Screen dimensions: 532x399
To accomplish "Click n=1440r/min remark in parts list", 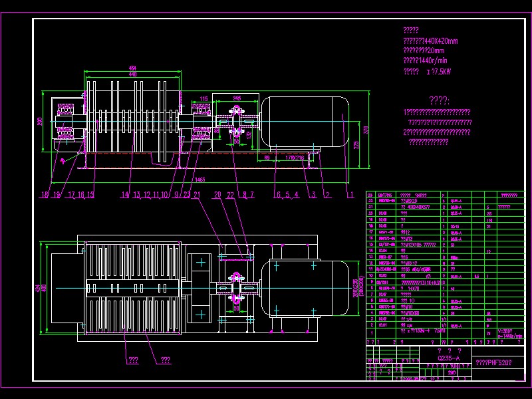I will pyautogui.click(x=510, y=336).
